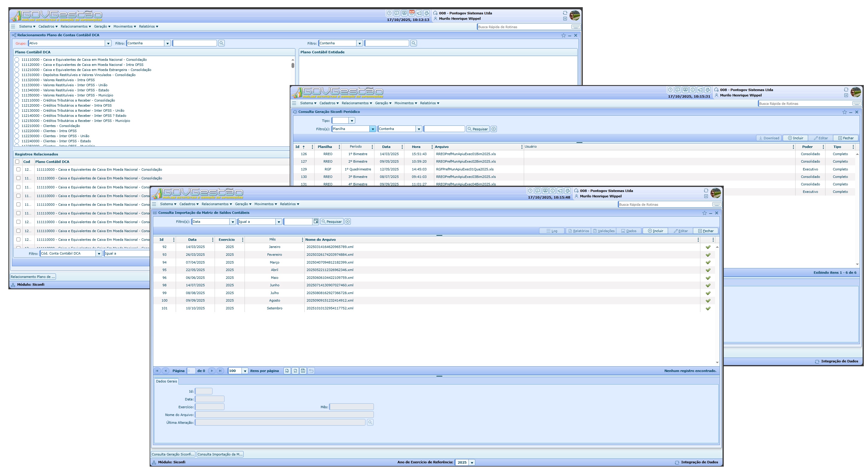Click hamburger menu icon beside front Sistema
Viewport: 868px width, 472px height.
click(x=154, y=204)
